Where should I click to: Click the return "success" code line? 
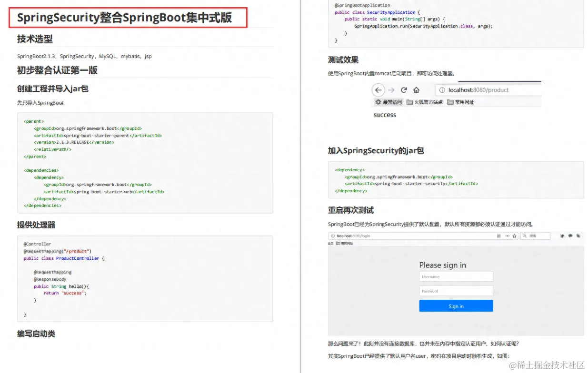[66, 293]
